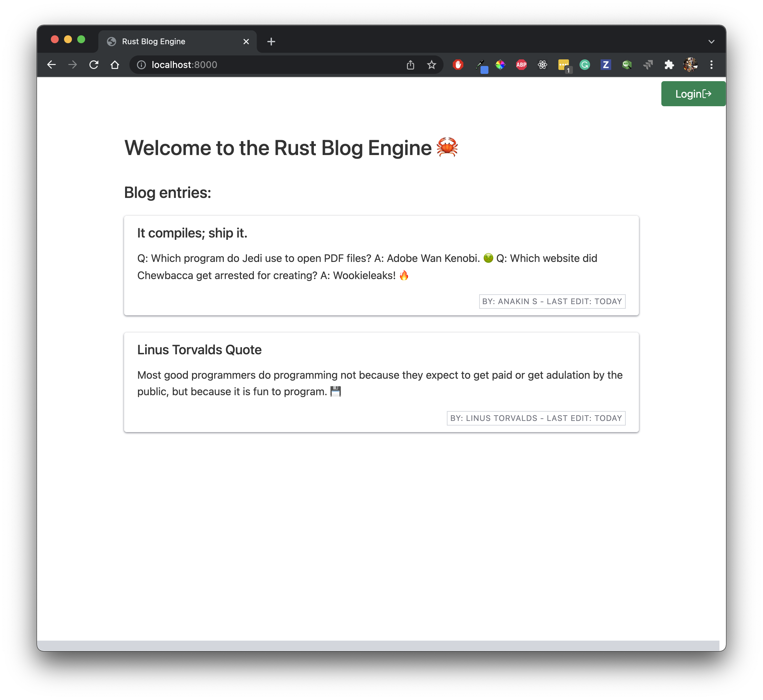Viewport: 763px width, 700px height.
Task: Open the blue Z extension
Action: tap(605, 65)
